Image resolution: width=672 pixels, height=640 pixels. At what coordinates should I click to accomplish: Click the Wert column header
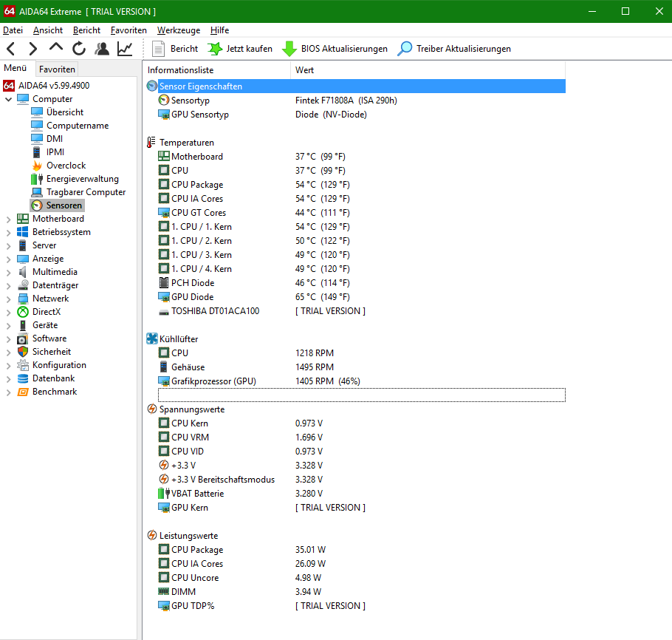(x=428, y=70)
